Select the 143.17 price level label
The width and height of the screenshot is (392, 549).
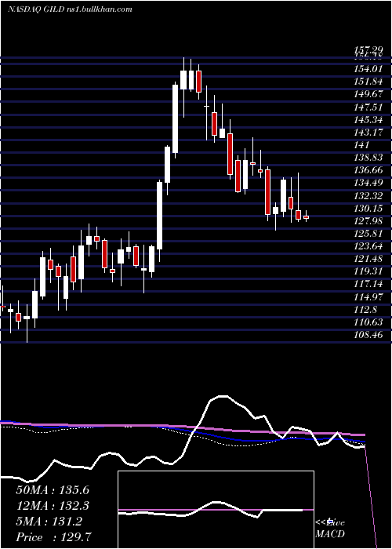(x=367, y=133)
